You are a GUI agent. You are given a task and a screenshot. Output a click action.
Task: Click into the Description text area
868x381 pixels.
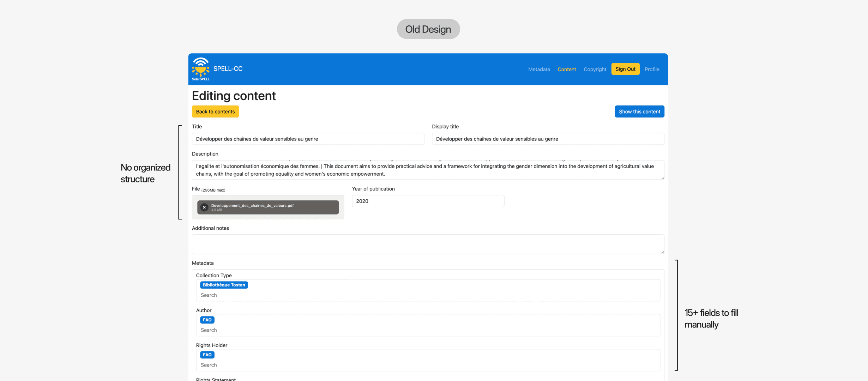(x=428, y=170)
